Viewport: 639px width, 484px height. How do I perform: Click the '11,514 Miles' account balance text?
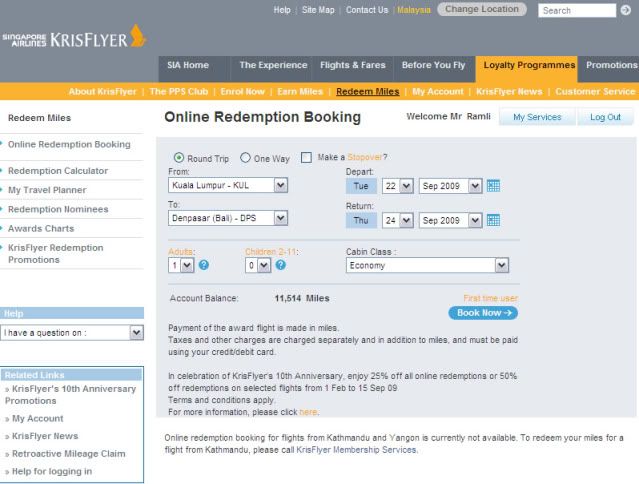tap(302, 298)
